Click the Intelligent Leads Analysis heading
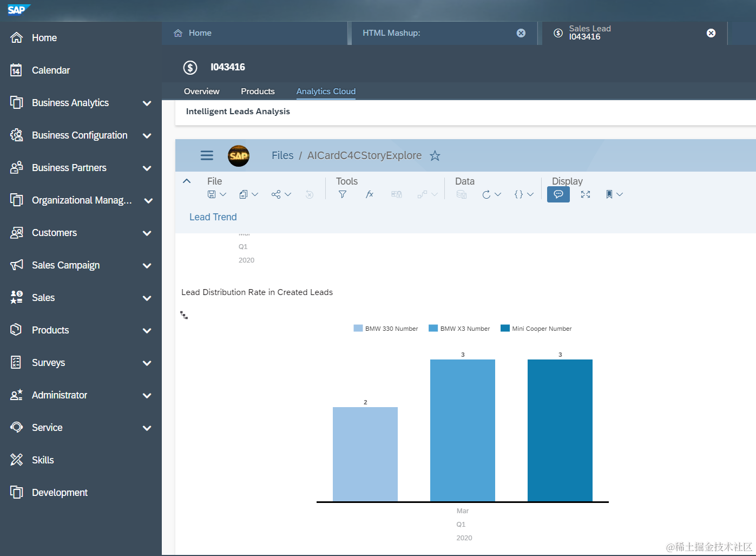 point(238,112)
